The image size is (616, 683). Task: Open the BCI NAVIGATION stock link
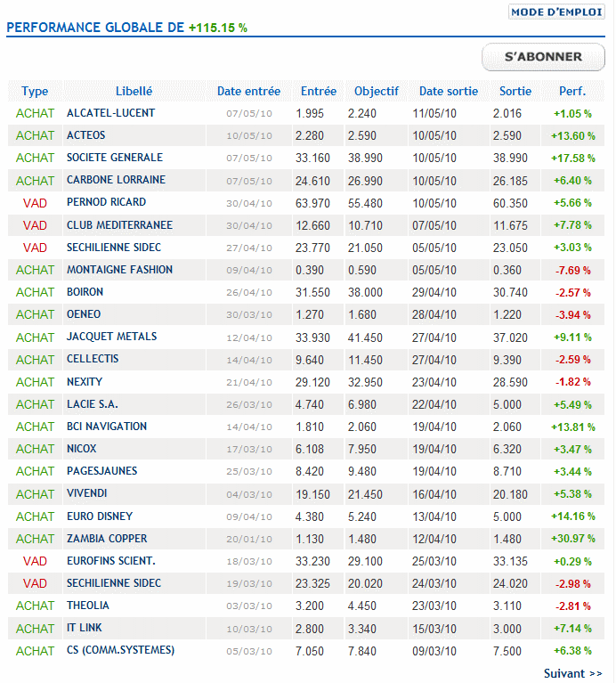107,426
